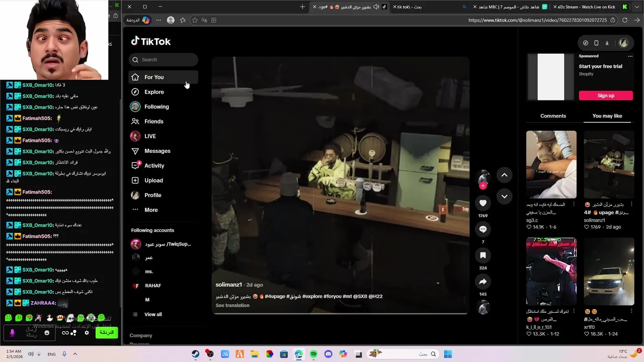Click the #4upage hashtag in caption

coord(275,296)
